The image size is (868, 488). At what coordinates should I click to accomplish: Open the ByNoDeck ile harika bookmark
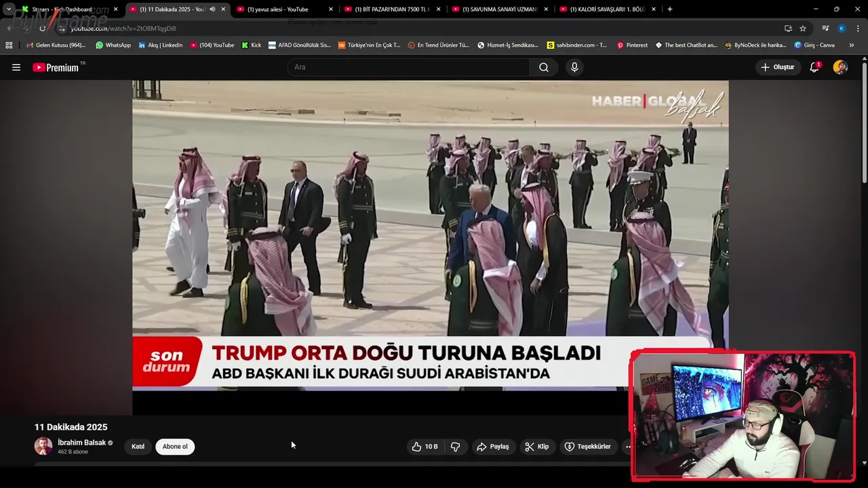[755, 45]
